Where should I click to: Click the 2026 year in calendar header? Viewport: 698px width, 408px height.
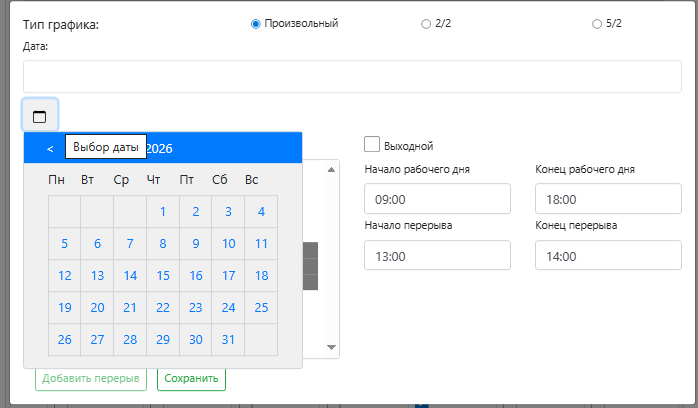(x=159, y=149)
